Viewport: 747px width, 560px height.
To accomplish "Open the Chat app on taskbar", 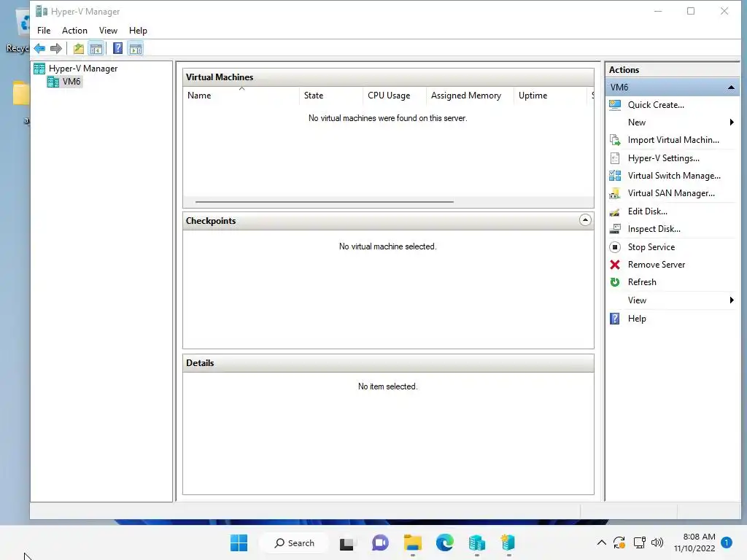I will [x=379, y=542].
